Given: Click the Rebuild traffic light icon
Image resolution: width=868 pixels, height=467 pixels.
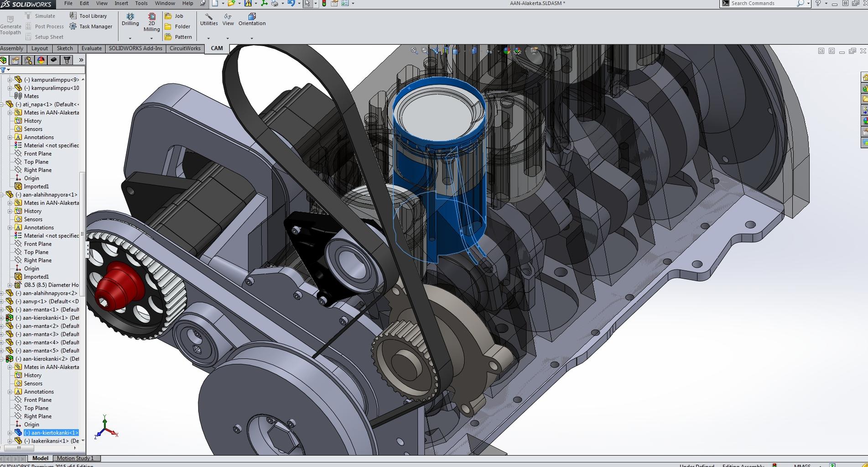Looking at the screenshot, I should click(324, 3).
